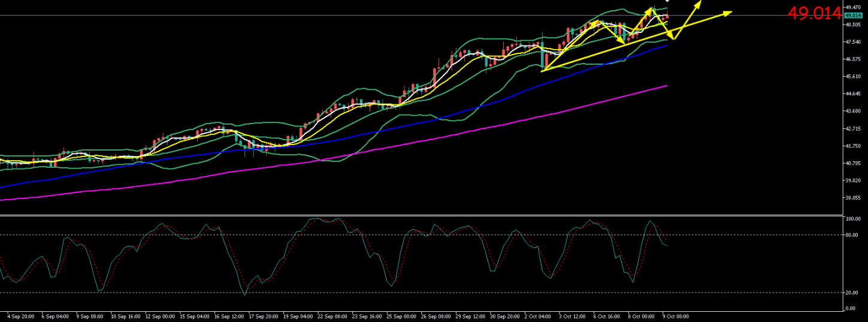
Task: Click the 100.00 oscillator scale label
Action: pos(852,219)
